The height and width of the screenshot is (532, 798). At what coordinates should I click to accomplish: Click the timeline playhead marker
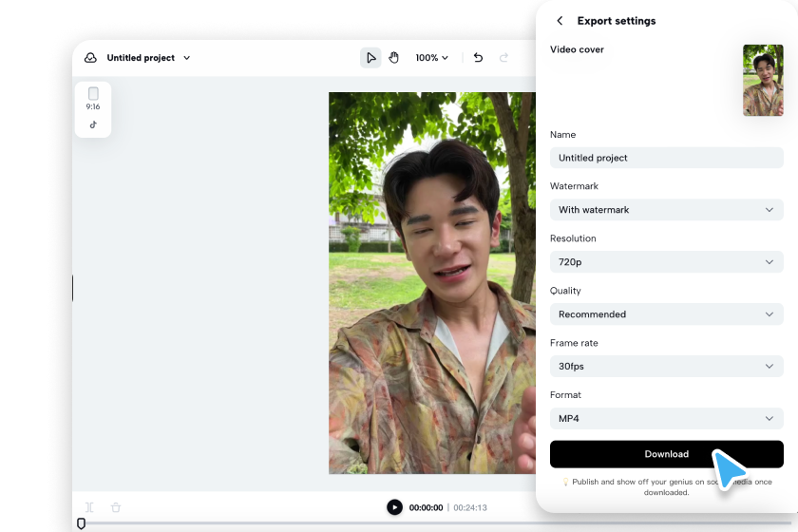coord(81,523)
